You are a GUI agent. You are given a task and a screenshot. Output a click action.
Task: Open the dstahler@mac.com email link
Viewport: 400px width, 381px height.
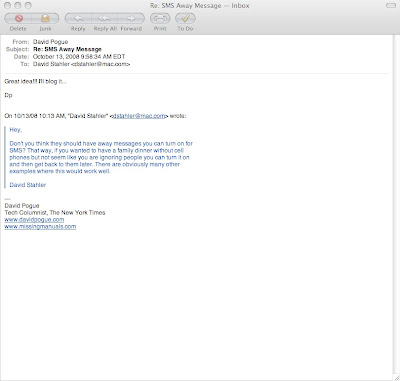click(x=139, y=116)
